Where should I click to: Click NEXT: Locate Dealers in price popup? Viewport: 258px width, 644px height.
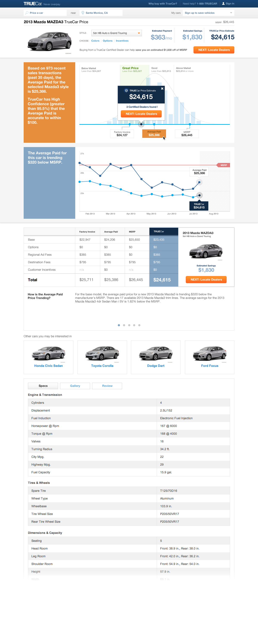[x=141, y=114]
